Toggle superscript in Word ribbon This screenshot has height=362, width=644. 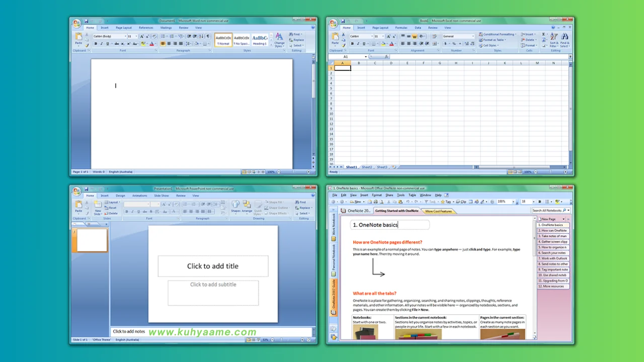[129, 44]
